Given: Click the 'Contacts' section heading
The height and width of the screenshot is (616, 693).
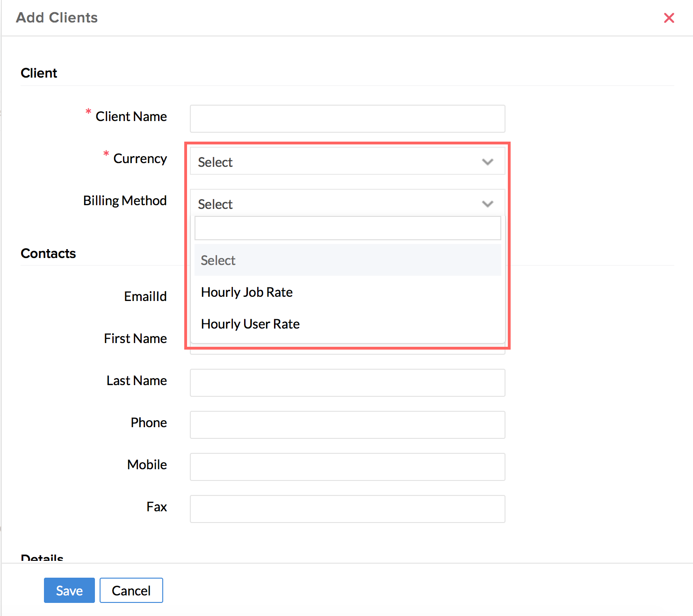Looking at the screenshot, I should [48, 253].
